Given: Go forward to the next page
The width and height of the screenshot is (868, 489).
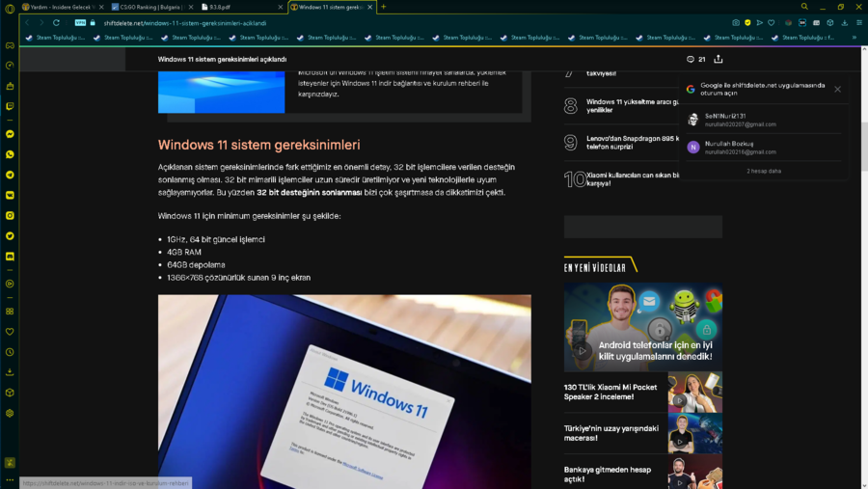Looking at the screenshot, I should (41, 23).
